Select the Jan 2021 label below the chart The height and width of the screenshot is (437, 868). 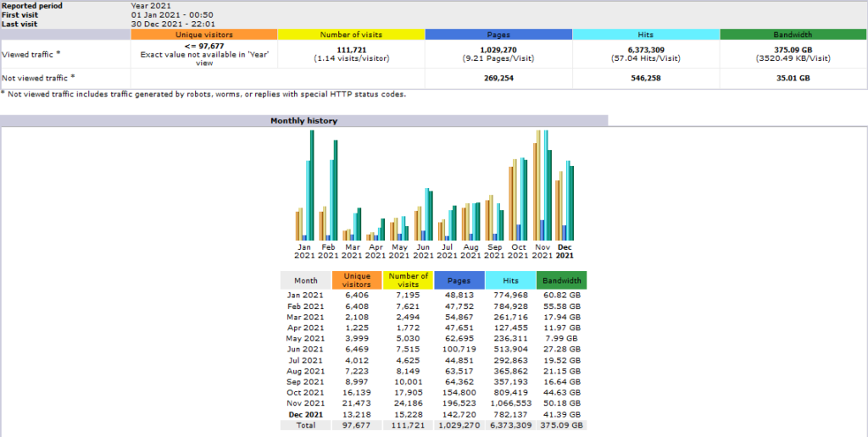[304, 251]
